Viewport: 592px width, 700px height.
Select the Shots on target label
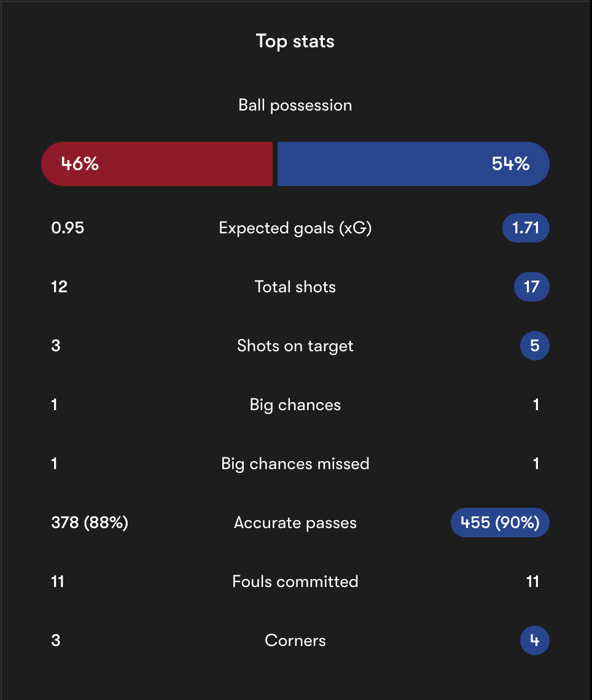click(x=295, y=346)
